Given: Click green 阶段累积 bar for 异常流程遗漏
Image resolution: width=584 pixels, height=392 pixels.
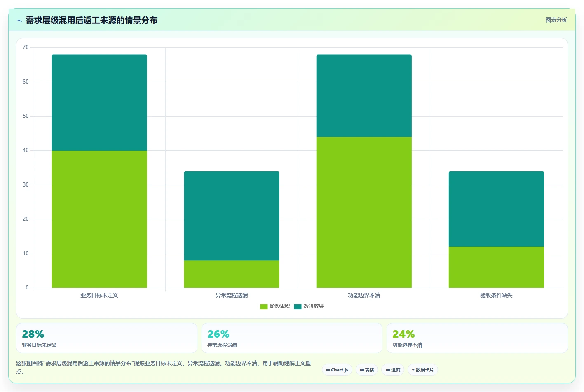Looking at the screenshot, I should (232, 274).
